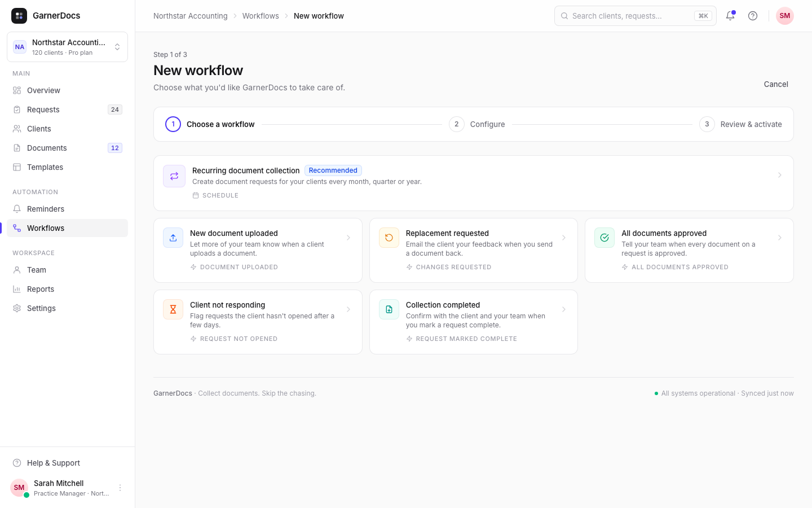This screenshot has height=508, width=812.
Task: Open the SM user avatar in top bar
Action: [x=785, y=16]
